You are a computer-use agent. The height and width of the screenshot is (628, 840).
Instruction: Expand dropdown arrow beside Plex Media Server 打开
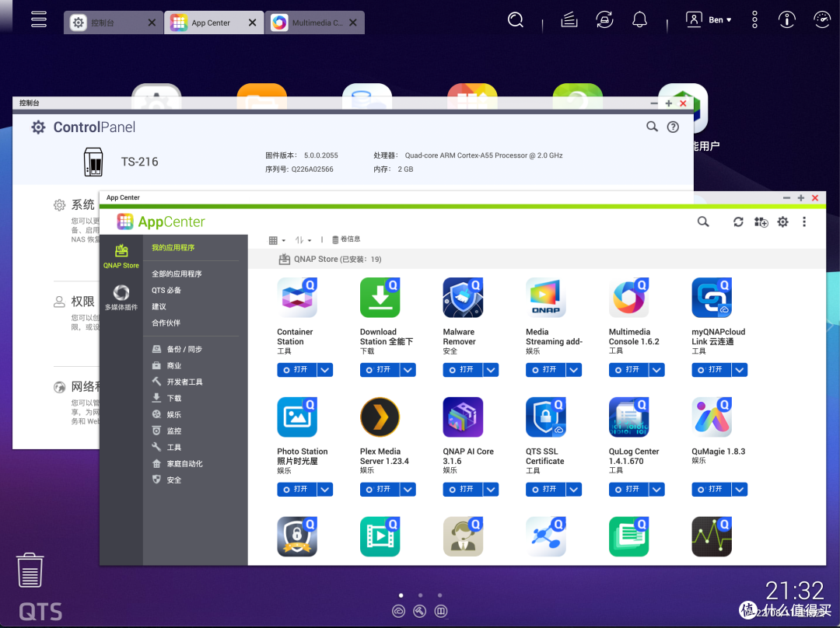click(x=408, y=490)
